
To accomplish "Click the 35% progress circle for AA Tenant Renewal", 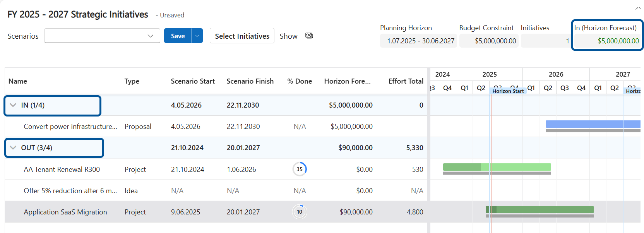I will point(300,169).
